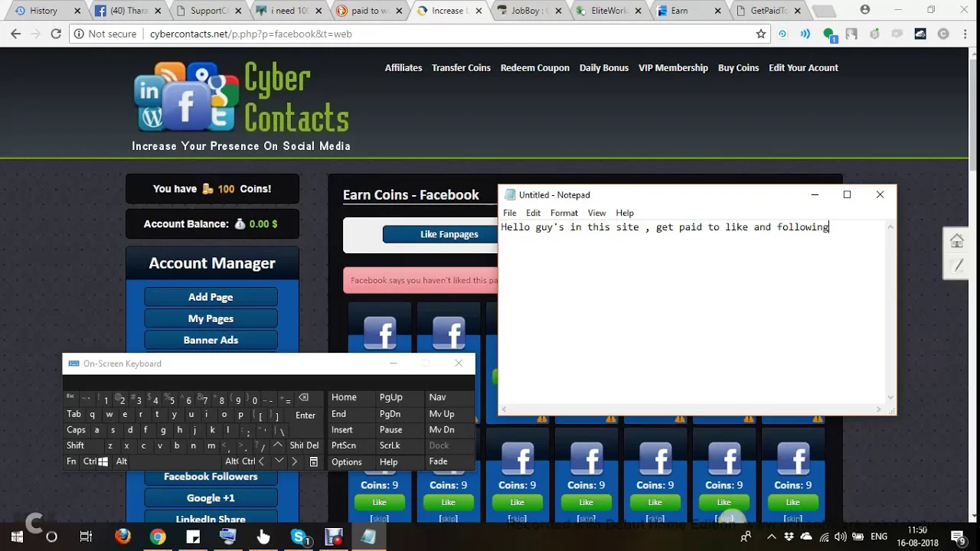980x551 pixels.
Task: Open Notepad File menu
Action: [x=509, y=213]
